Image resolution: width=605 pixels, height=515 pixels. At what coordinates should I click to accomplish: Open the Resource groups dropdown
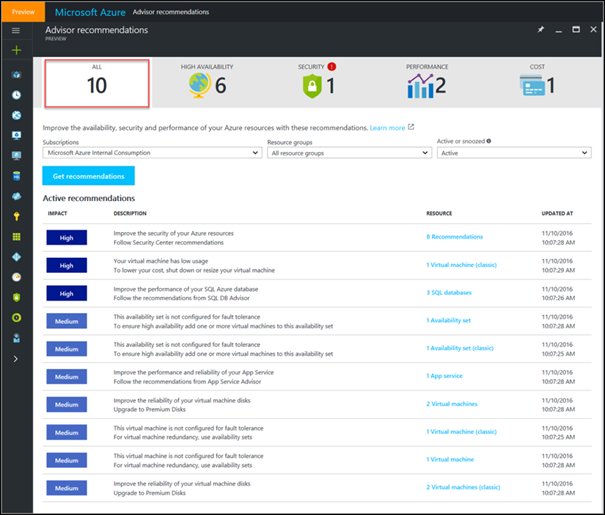click(349, 153)
